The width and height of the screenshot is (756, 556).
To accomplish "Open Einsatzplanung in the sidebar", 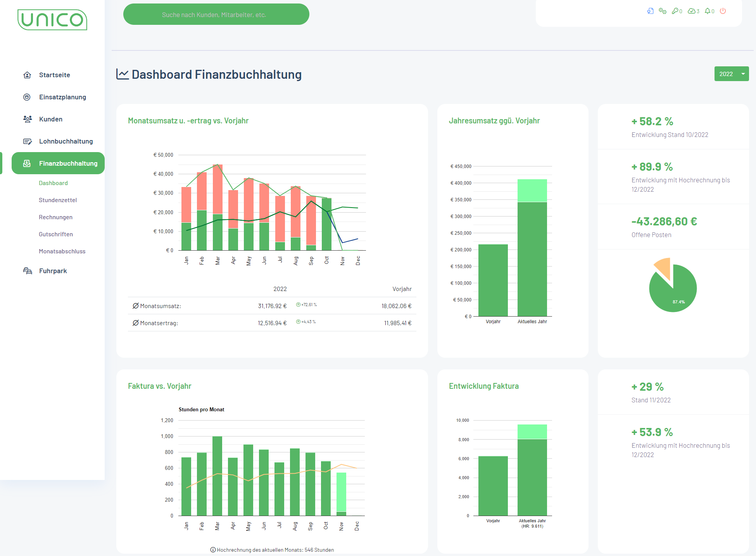I will point(62,97).
